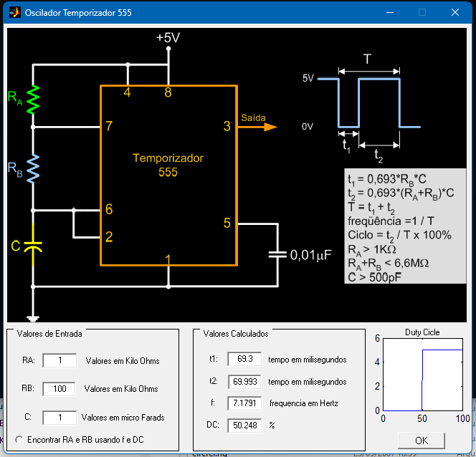476x457 pixels.
Task: Minimize the Oscilador Temporizador 555 window
Action: [x=390, y=12]
